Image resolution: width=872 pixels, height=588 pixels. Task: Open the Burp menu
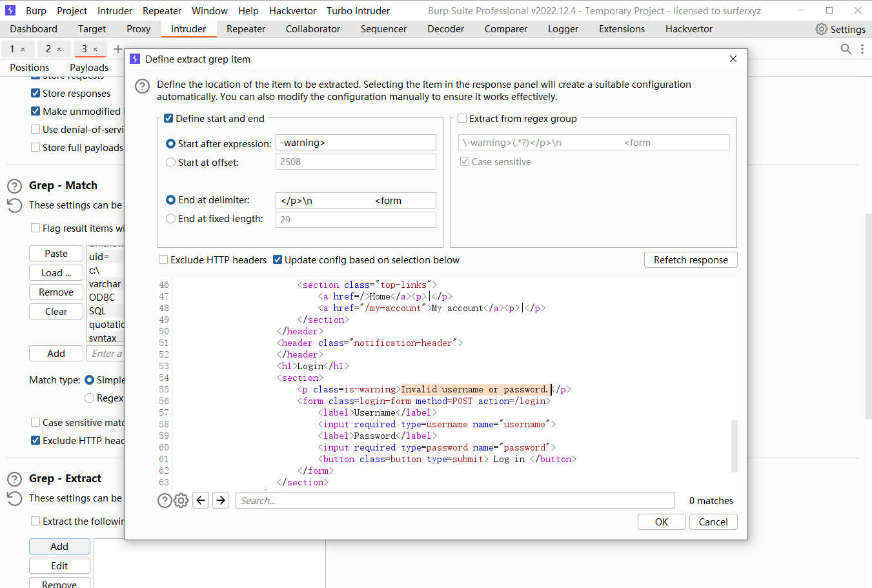click(36, 11)
